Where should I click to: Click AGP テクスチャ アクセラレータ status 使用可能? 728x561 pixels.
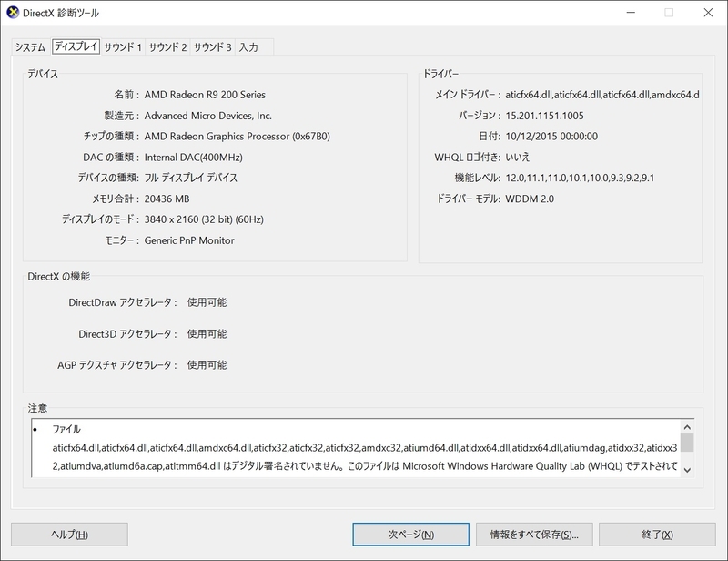click(207, 365)
